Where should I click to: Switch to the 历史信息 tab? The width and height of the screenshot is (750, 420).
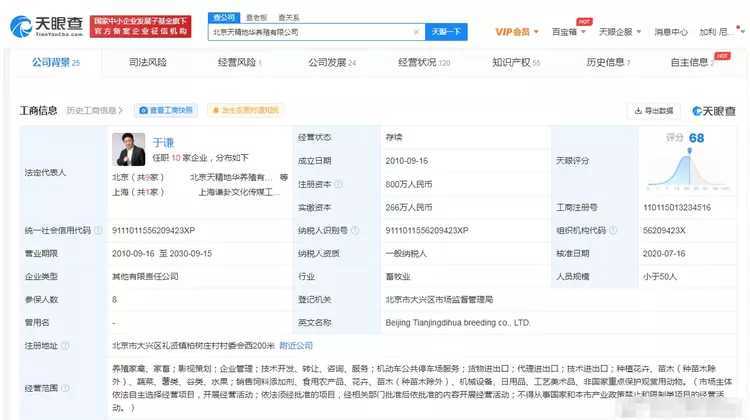point(608,62)
